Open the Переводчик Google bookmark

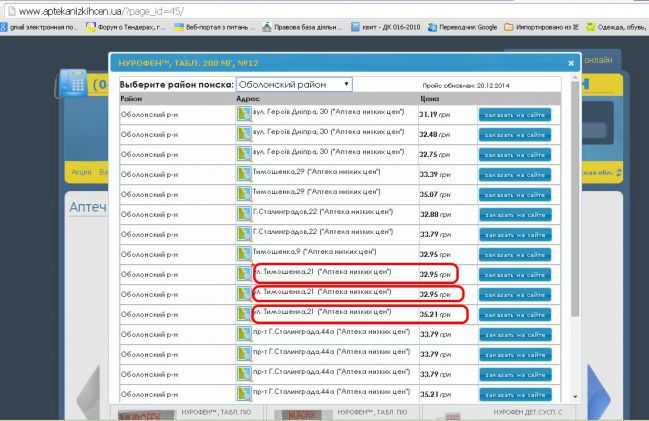coord(463,27)
